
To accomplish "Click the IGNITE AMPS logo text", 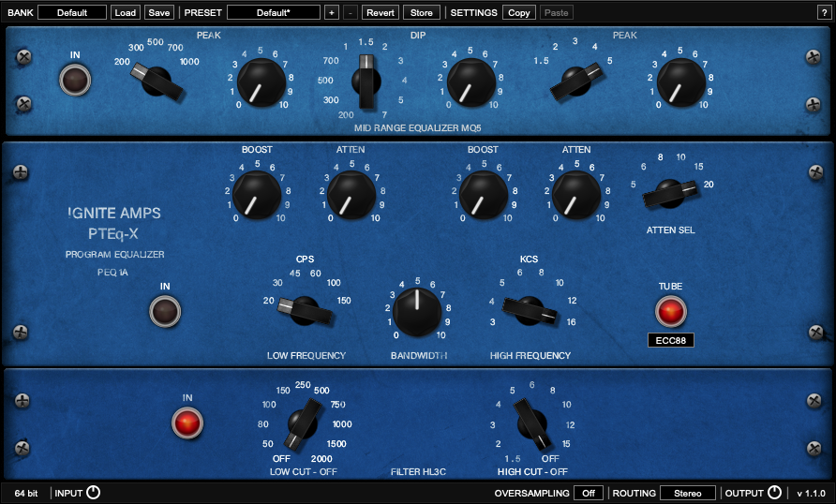I will point(114,213).
